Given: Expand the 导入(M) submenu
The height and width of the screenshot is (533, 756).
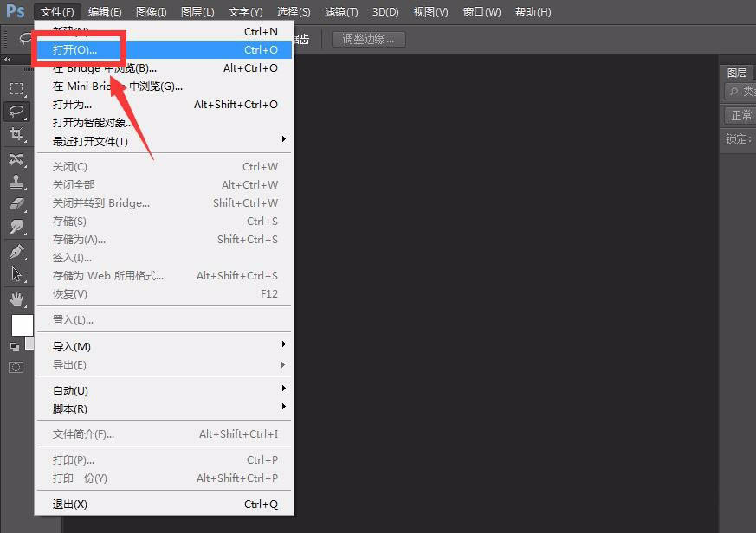Looking at the screenshot, I should (x=165, y=346).
